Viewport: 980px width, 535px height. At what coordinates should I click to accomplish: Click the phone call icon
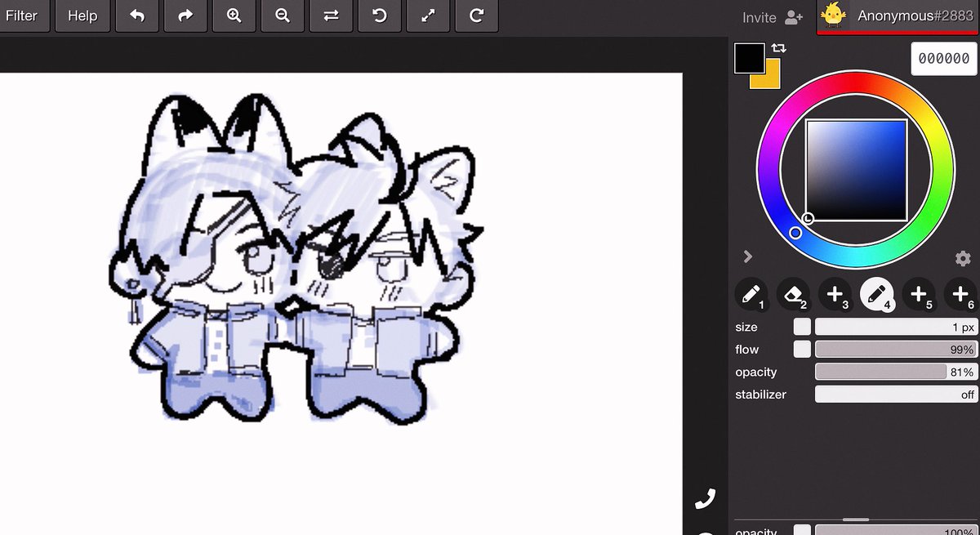705,497
